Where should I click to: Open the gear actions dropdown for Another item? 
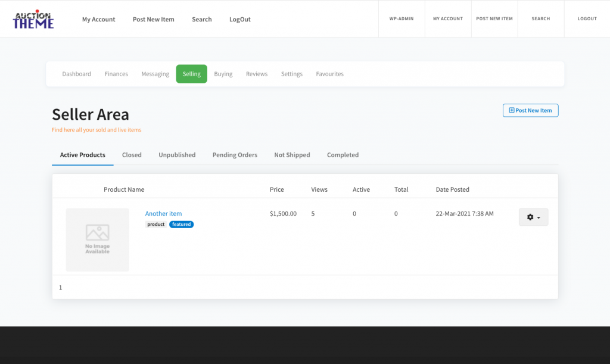533,217
